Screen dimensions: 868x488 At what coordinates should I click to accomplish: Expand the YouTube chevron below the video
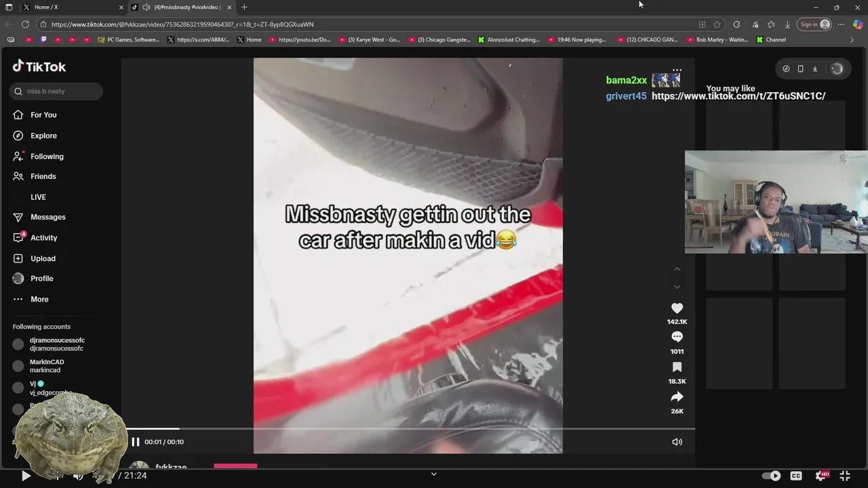pos(434,474)
